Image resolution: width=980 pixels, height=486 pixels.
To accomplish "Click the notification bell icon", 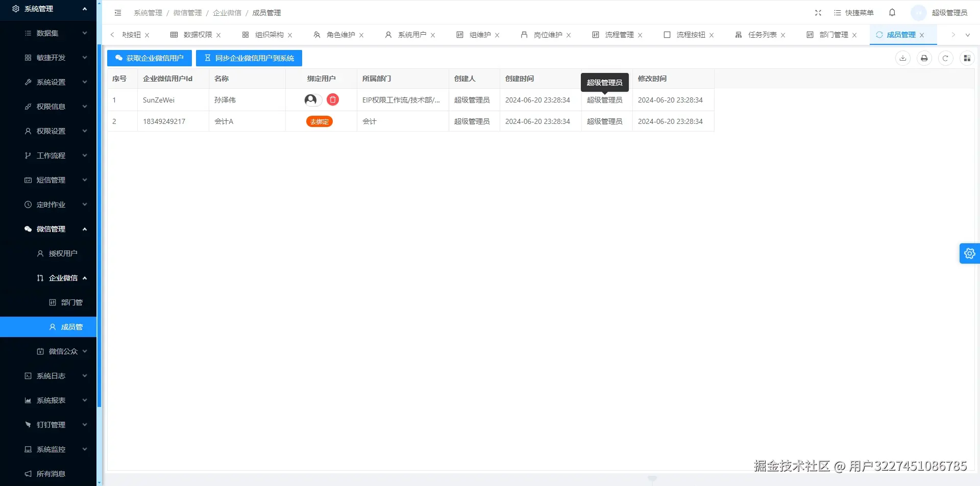I will 892,12.
